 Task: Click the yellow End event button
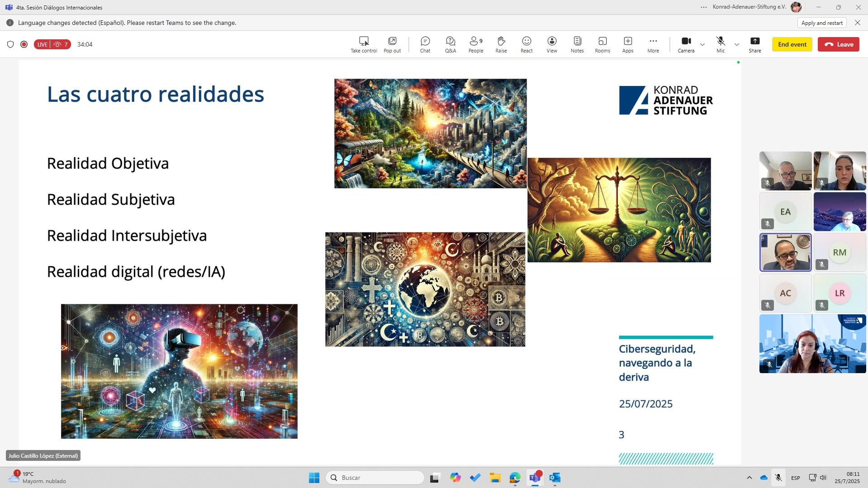[x=792, y=44]
